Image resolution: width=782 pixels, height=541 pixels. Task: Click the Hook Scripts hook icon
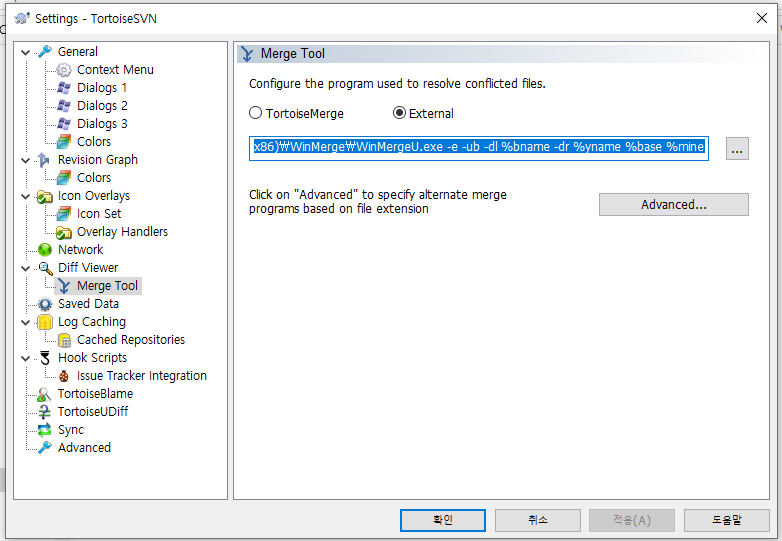coord(45,358)
